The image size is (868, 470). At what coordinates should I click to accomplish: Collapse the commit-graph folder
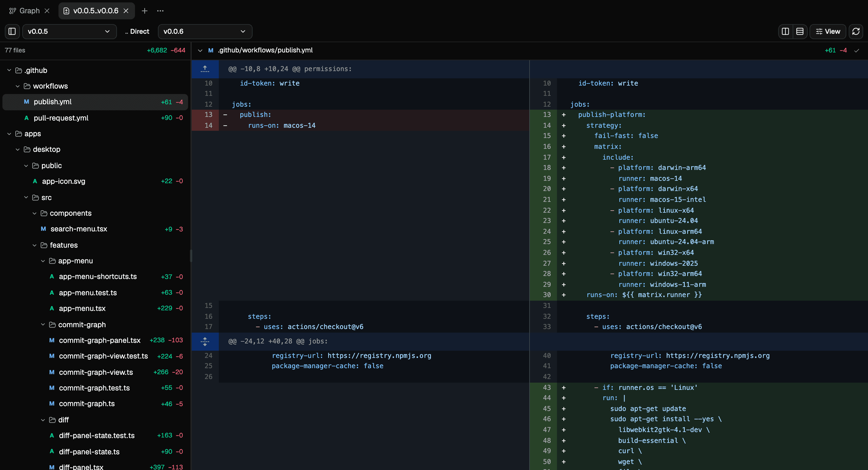click(x=43, y=324)
